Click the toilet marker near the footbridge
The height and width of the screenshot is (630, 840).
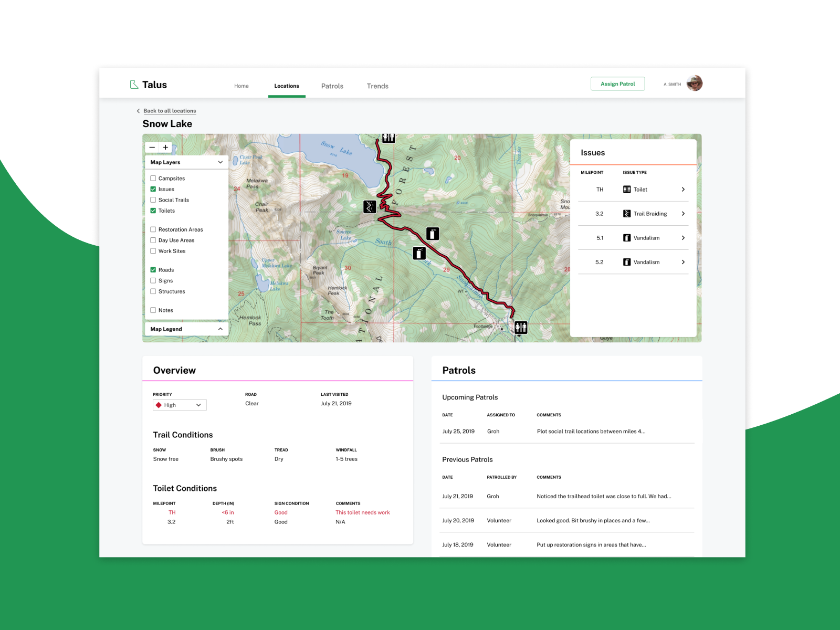coord(520,328)
